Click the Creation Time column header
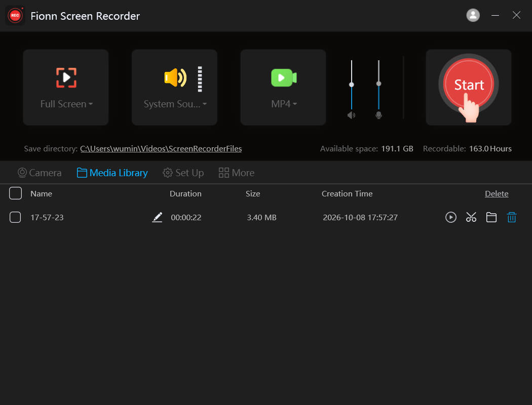Screen dimensions: 532x405 (x=347, y=193)
